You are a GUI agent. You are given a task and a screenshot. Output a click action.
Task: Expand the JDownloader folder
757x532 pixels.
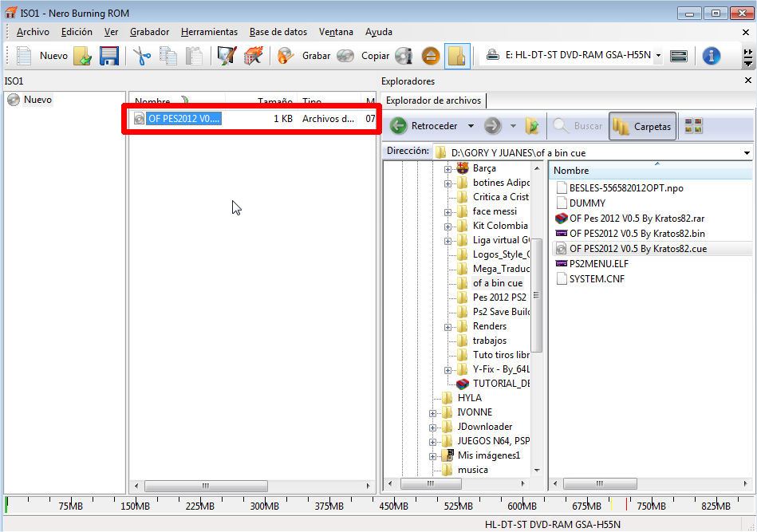pyautogui.click(x=432, y=428)
